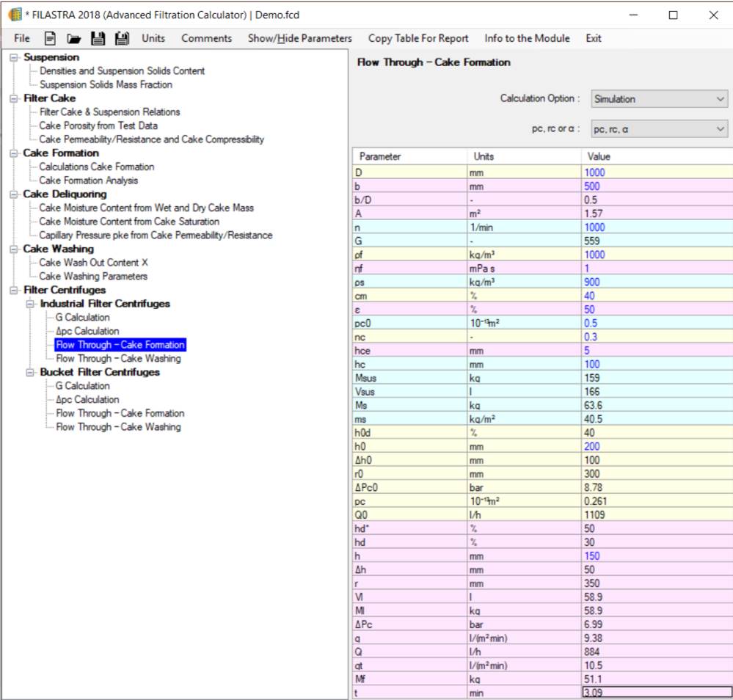Click the ρf value cell 1000
Screen dimensions: 733x700
[x=657, y=255]
